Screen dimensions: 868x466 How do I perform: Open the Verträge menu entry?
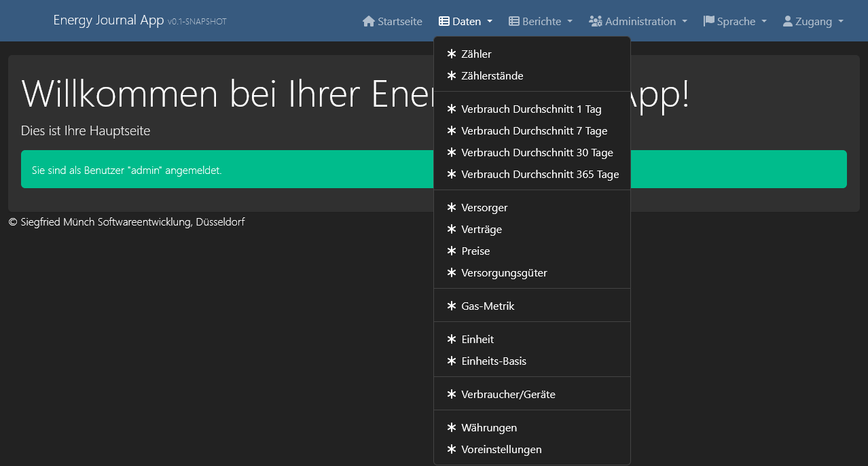tap(481, 229)
